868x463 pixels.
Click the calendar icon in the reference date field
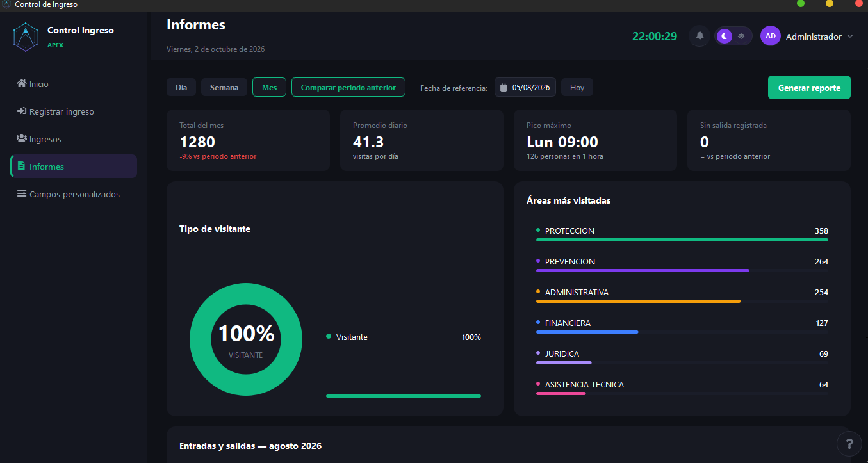[x=504, y=87]
